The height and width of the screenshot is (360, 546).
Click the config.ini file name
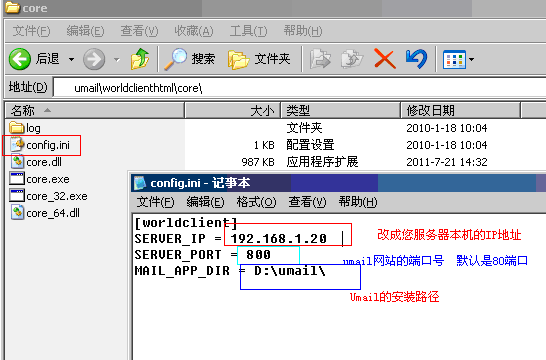click(48, 145)
